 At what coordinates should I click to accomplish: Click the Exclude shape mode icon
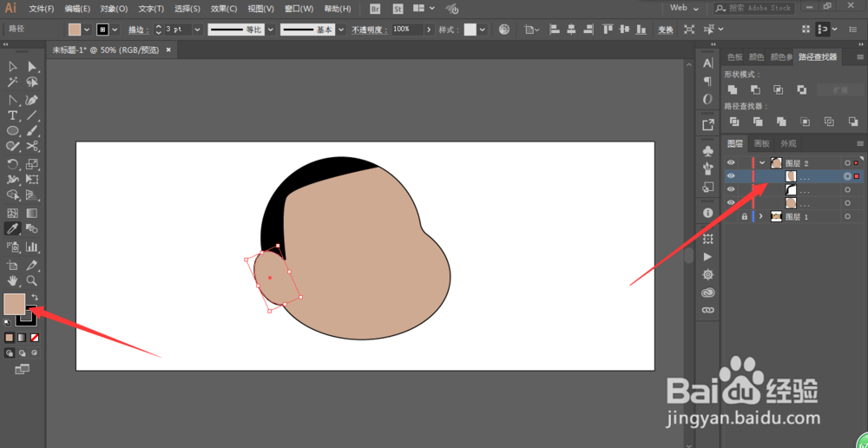[801, 89]
